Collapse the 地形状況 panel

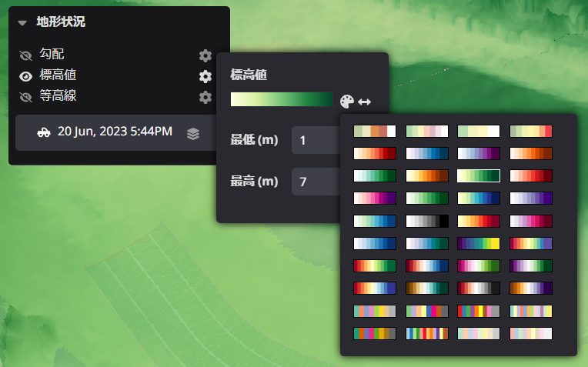(x=22, y=23)
